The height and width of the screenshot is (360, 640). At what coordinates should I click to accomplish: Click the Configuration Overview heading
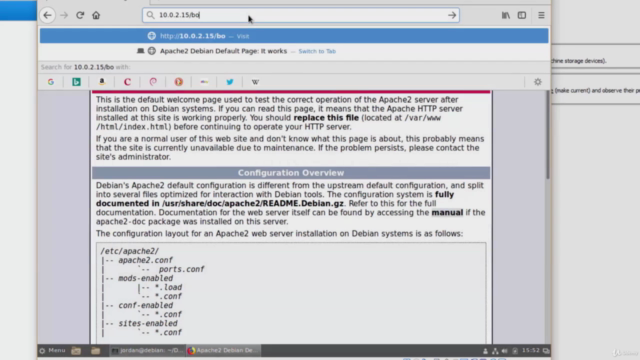click(x=291, y=173)
